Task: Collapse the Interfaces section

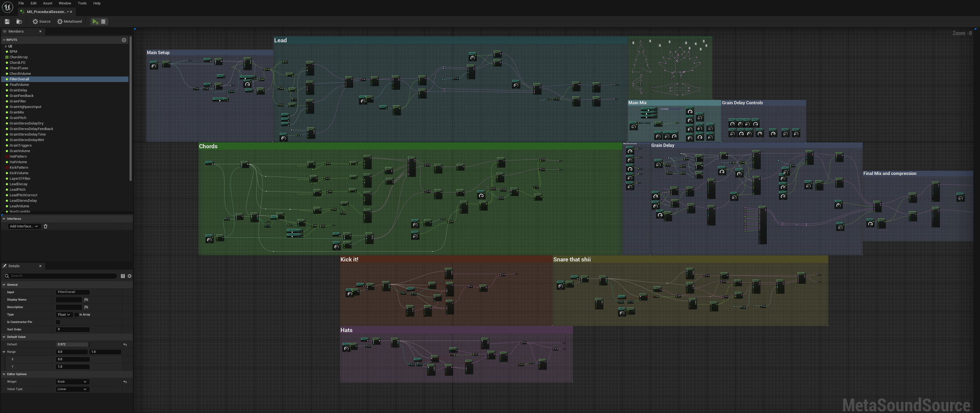Action: 4,219
